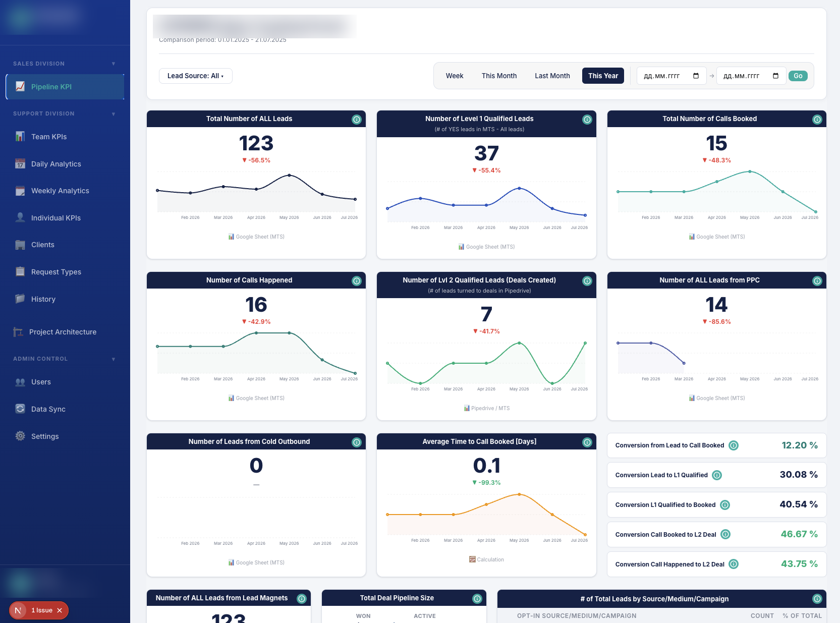Open the Lead Source: All dropdown
Image resolution: width=840 pixels, height=623 pixels.
196,76
